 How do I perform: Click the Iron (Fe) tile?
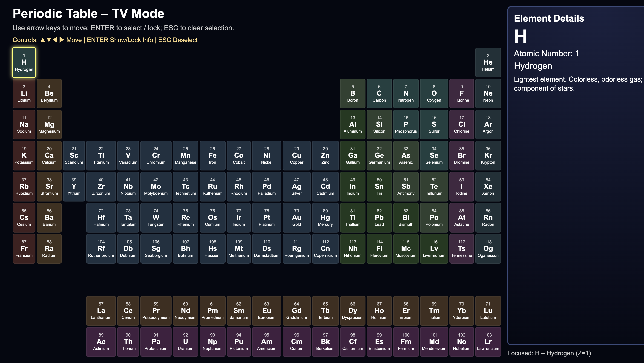(x=212, y=156)
